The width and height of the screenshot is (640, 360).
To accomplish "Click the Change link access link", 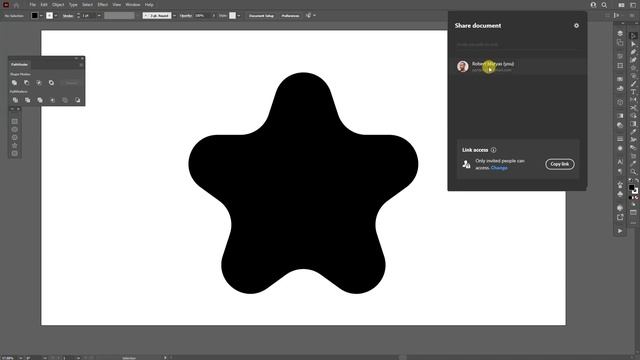I will (499, 168).
